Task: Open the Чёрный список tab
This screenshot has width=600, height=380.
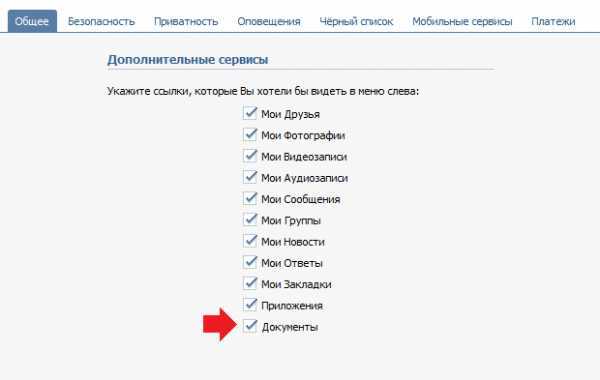Action: click(356, 21)
